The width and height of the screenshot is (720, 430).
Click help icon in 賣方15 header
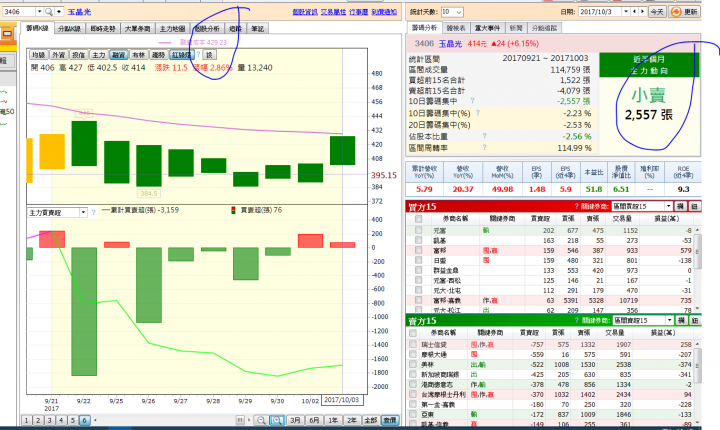pyautogui.click(x=577, y=320)
